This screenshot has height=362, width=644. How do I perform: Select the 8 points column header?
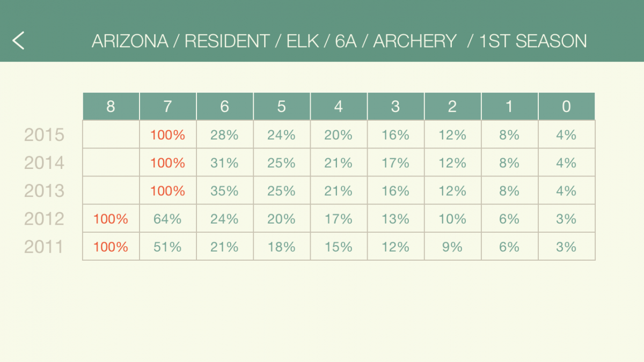[111, 106]
